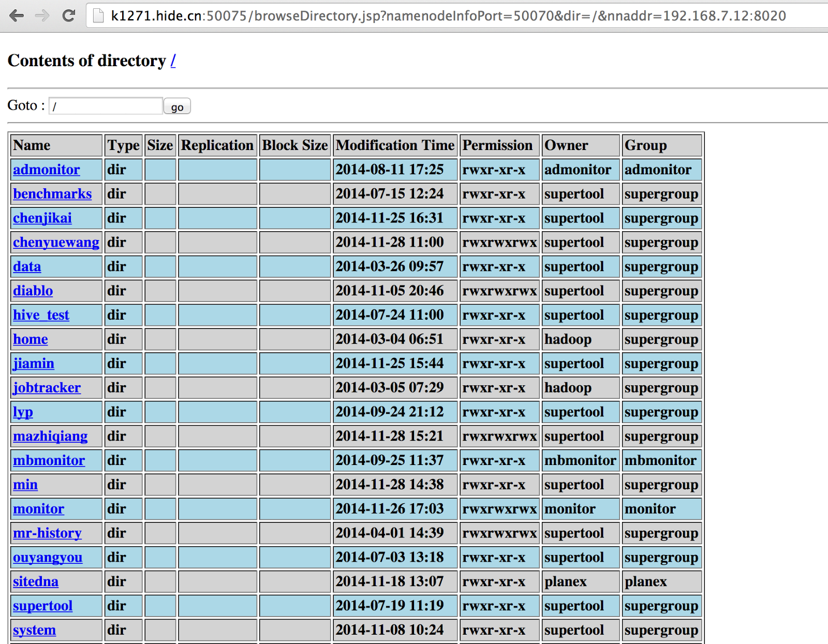This screenshot has width=828, height=644.
Task: Open the admonitor directory
Action: [47, 170]
